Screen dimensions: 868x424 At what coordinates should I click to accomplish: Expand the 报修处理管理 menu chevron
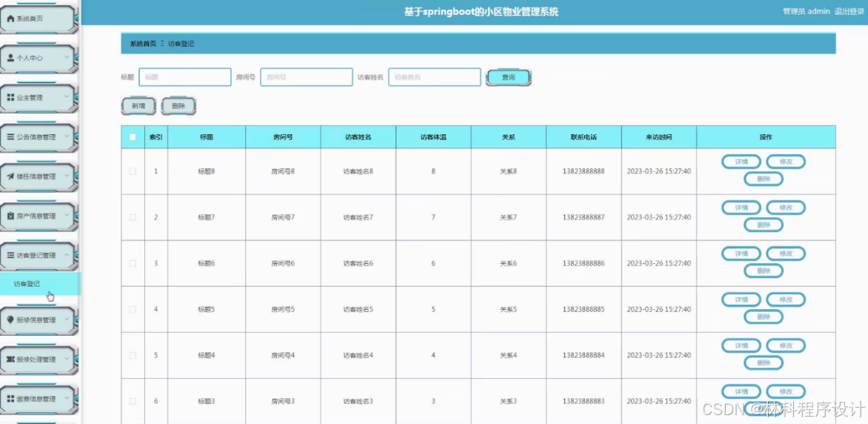tap(67, 360)
